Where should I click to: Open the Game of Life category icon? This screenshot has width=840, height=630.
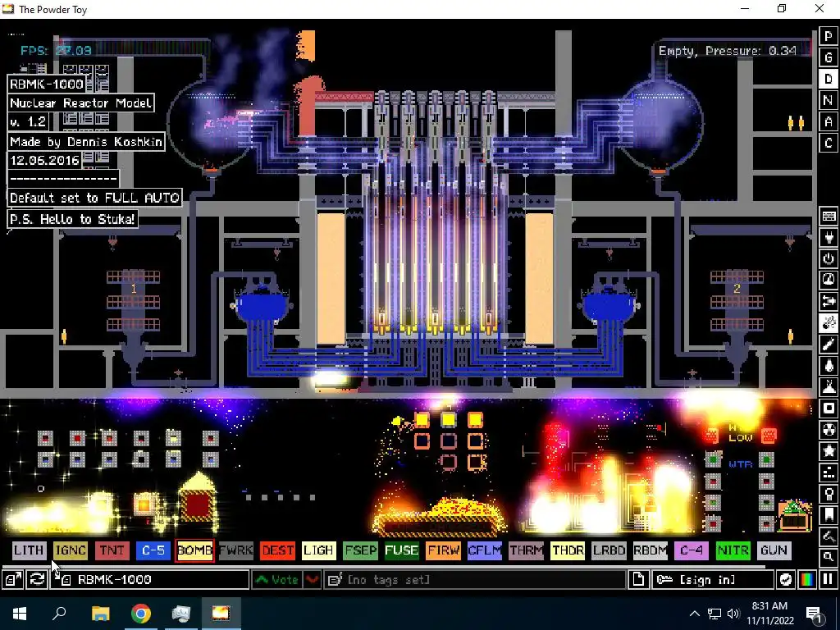[x=829, y=473]
